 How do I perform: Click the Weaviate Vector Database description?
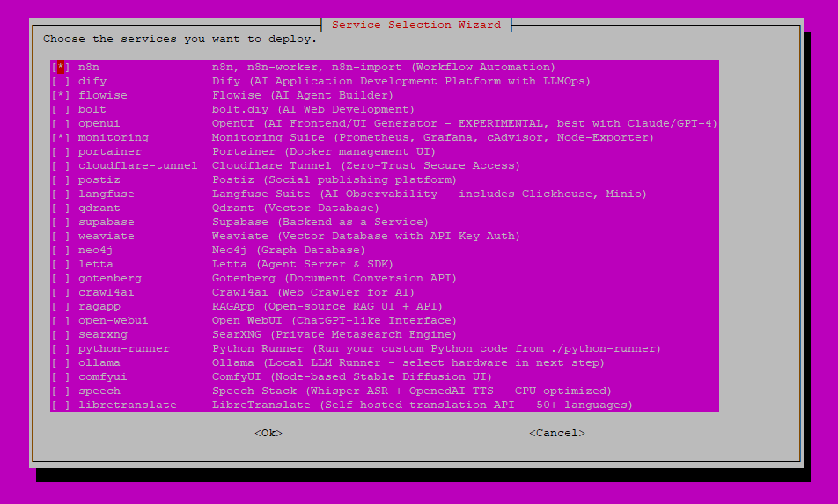pos(366,236)
